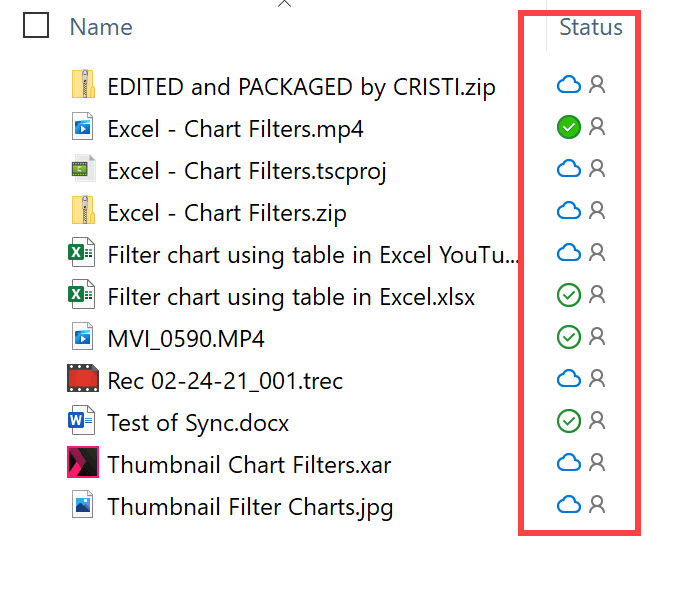Image resolution: width=673 pixels, height=595 pixels.
Task: Click shared person icon for Thumbnail Chart Filters.xar
Action: tap(597, 462)
